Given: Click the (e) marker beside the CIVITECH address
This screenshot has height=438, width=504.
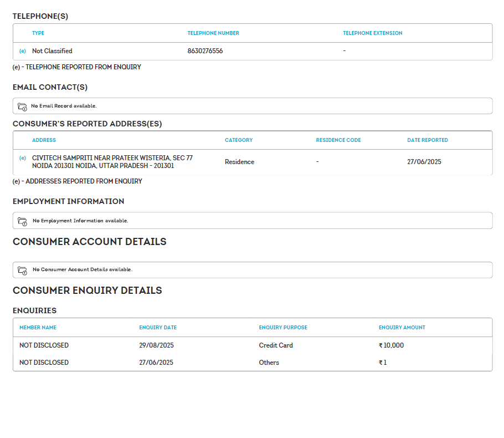Looking at the screenshot, I should pyautogui.click(x=23, y=158).
